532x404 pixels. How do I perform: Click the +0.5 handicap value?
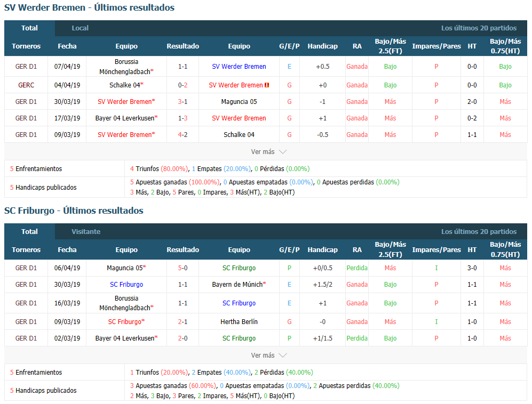click(x=323, y=67)
